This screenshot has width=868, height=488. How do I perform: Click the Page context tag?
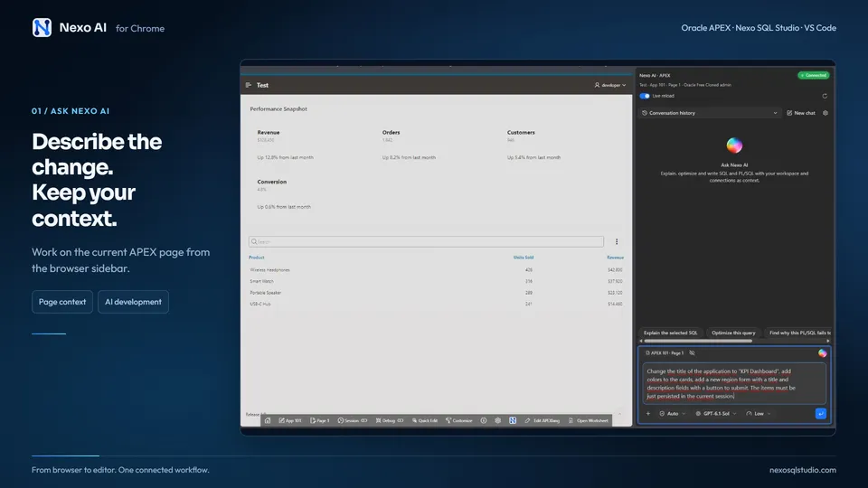pyautogui.click(x=62, y=302)
